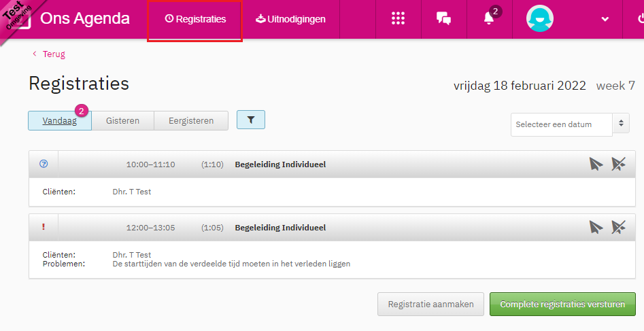
Task: Select the Vandaag day tab
Action: coord(59,121)
